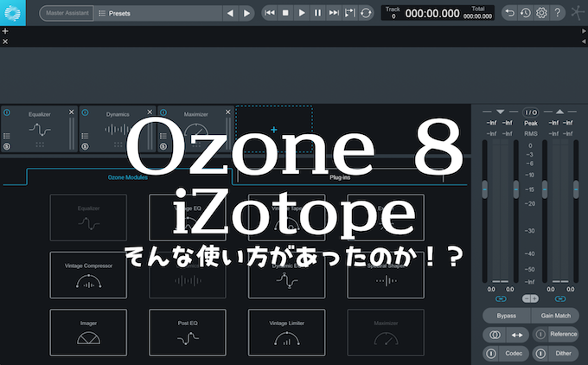
Task: Click the Undo arrow icon
Action: pyautogui.click(x=509, y=13)
